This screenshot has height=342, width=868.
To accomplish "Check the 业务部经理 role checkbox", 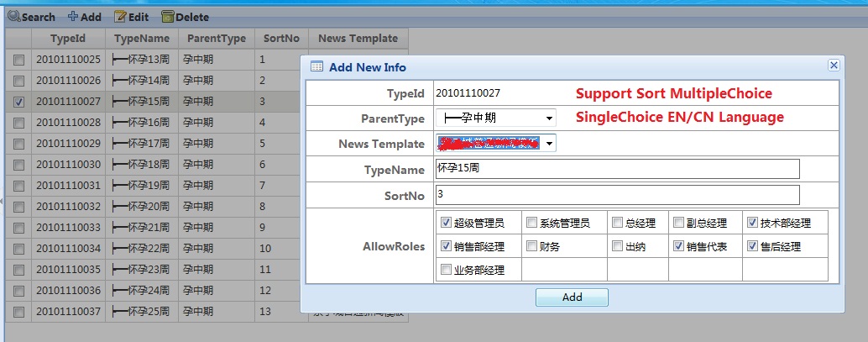I will pos(446,270).
